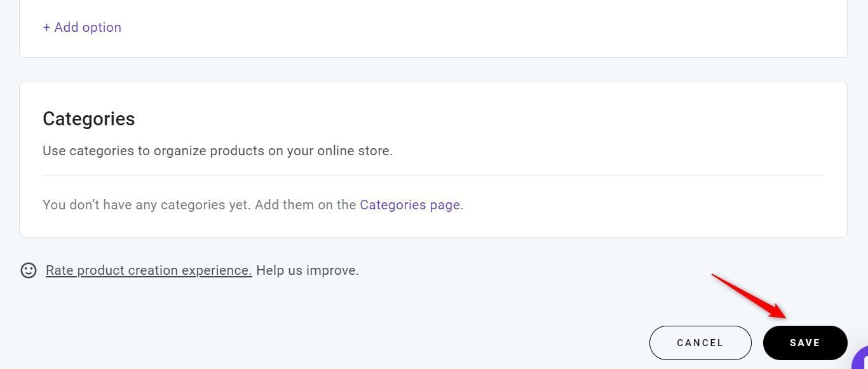Click the smiley face feedback icon
Screen dimensions: 868x369
(x=29, y=270)
